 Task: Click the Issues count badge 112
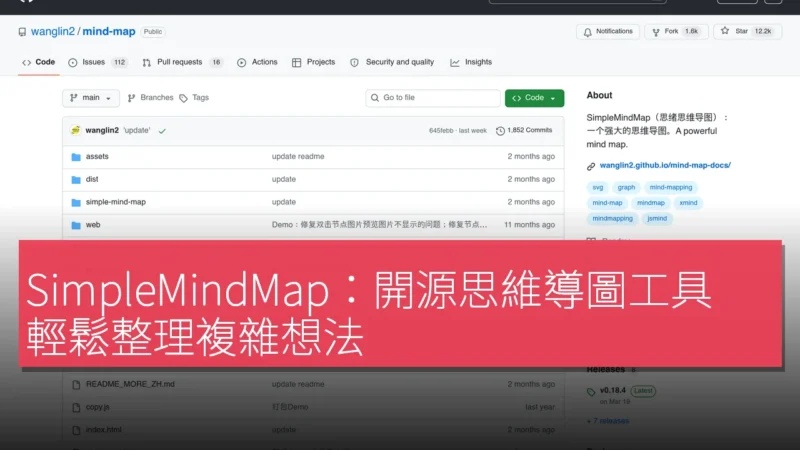point(119,62)
